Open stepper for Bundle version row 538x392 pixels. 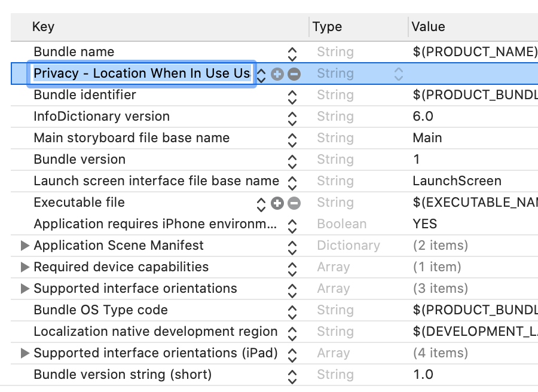click(292, 160)
